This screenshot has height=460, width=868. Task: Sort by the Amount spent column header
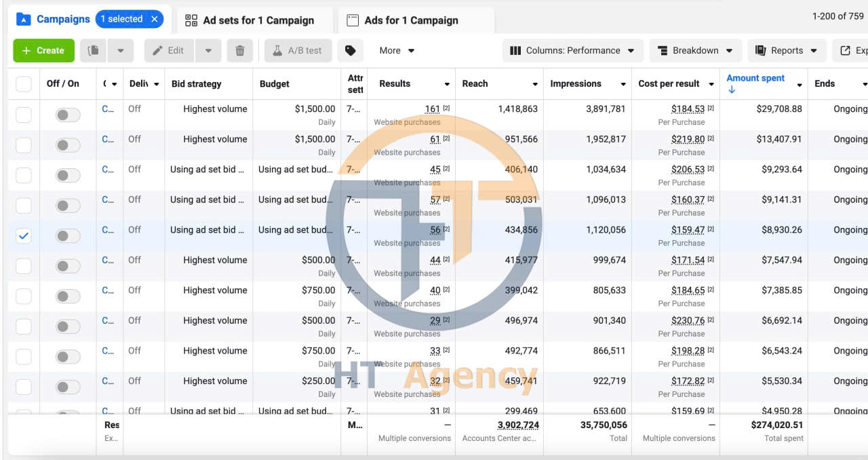click(x=755, y=78)
